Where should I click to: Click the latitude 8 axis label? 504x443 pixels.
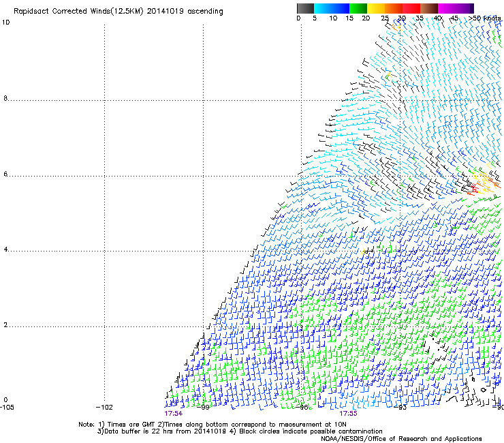5,98
